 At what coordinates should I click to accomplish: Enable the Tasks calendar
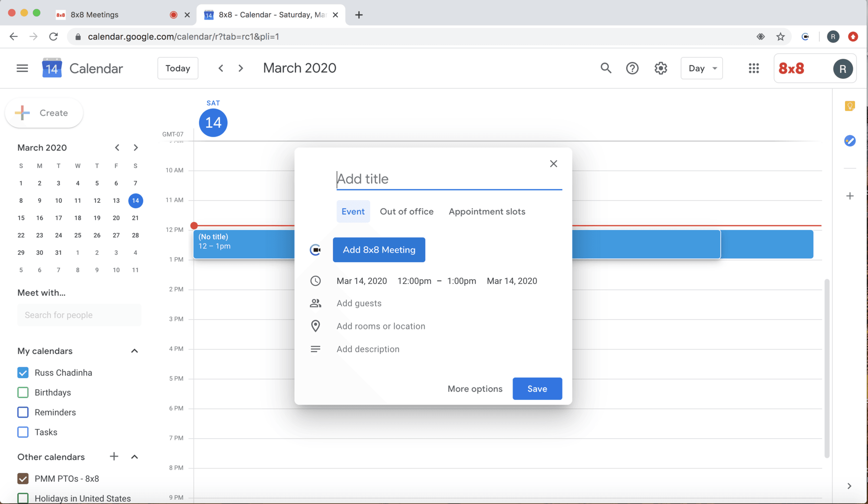[x=23, y=432]
